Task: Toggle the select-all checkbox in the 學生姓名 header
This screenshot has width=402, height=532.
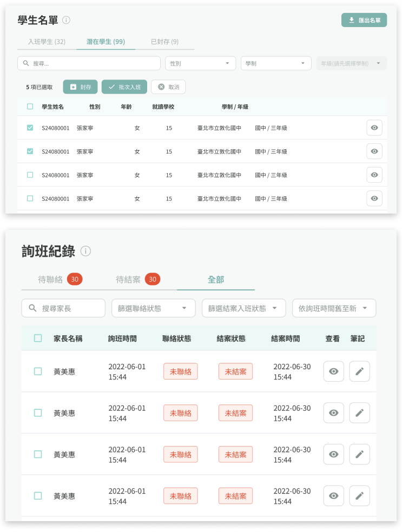Action: [30, 107]
